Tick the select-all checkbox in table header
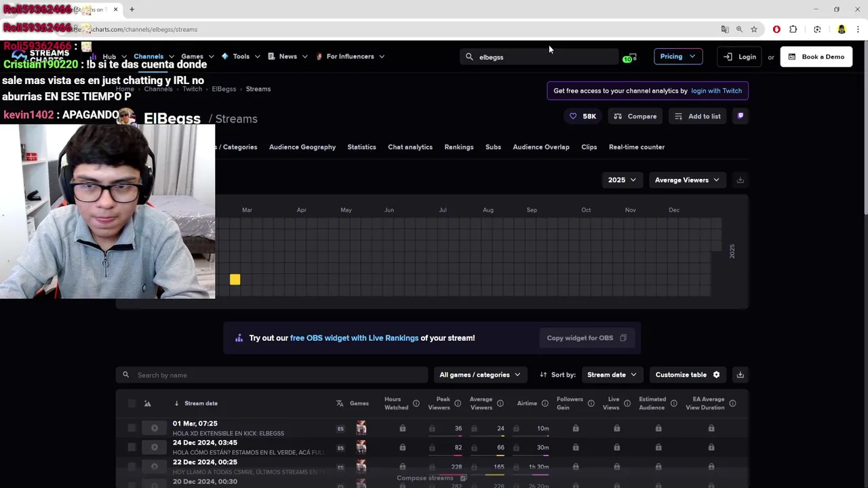868x488 pixels. pos(132,403)
